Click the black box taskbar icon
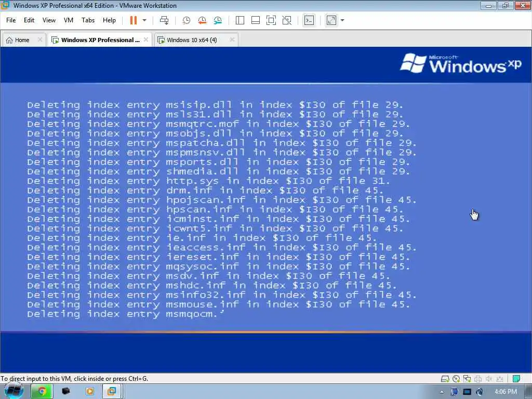 66,392
